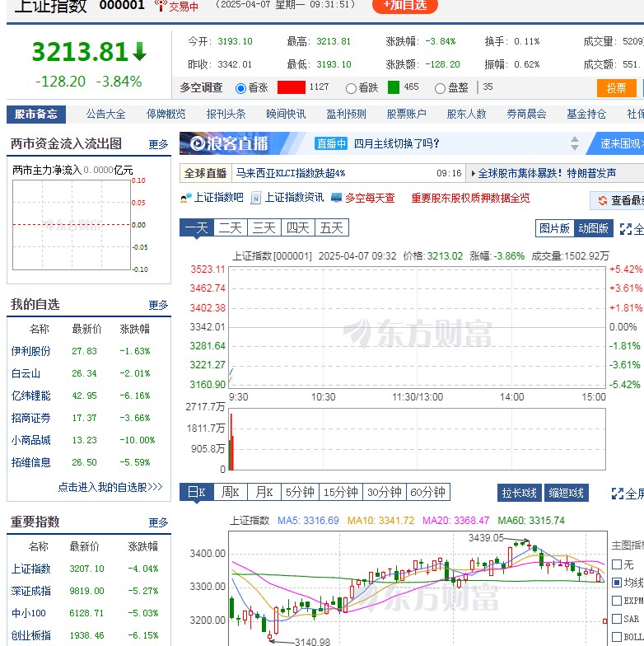644x646 pixels.
Task: Open the 盈利预测 menu item
Action: pyautogui.click(x=346, y=114)
